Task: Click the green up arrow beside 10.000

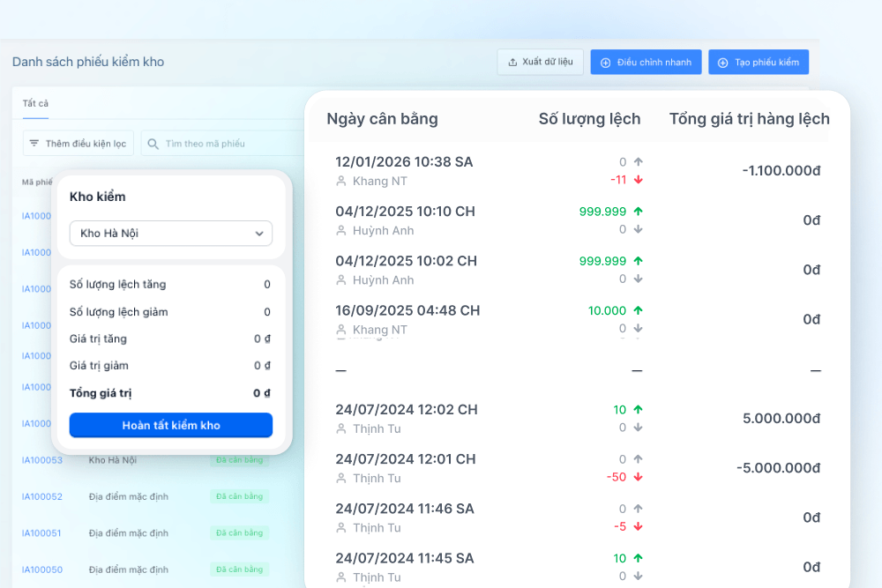Action: tap(638, 310)
